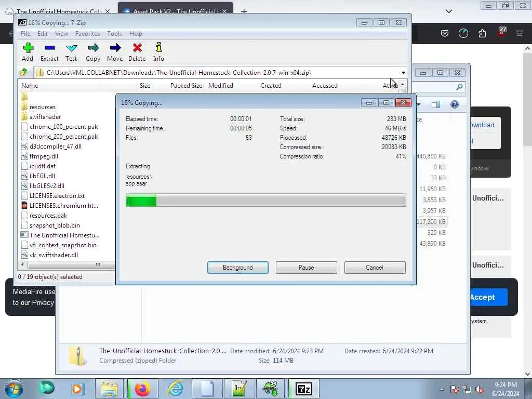The image size is (532, 399).
Task: Open the Firefox hamburger menu
Action: [520, 33]
